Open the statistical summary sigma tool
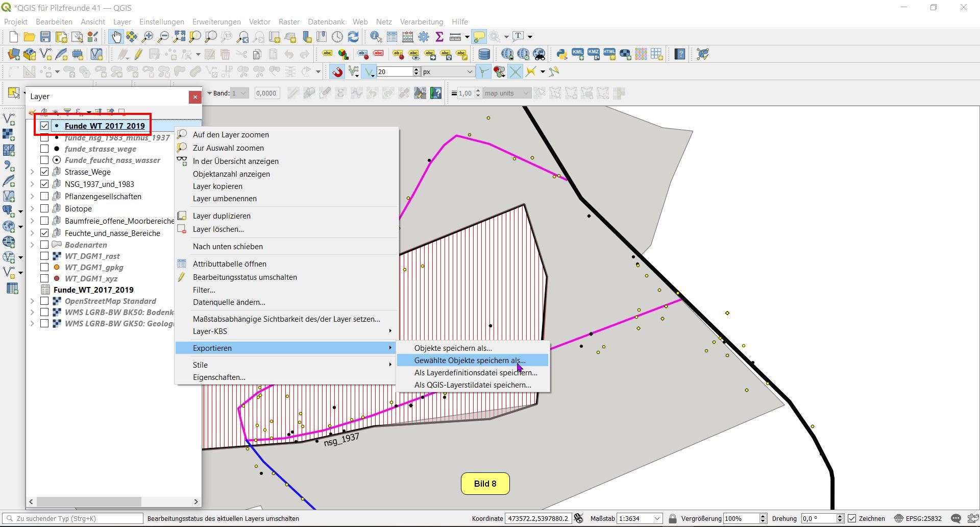The width and height of the screenshot is (980, 527). pos(439,37)
